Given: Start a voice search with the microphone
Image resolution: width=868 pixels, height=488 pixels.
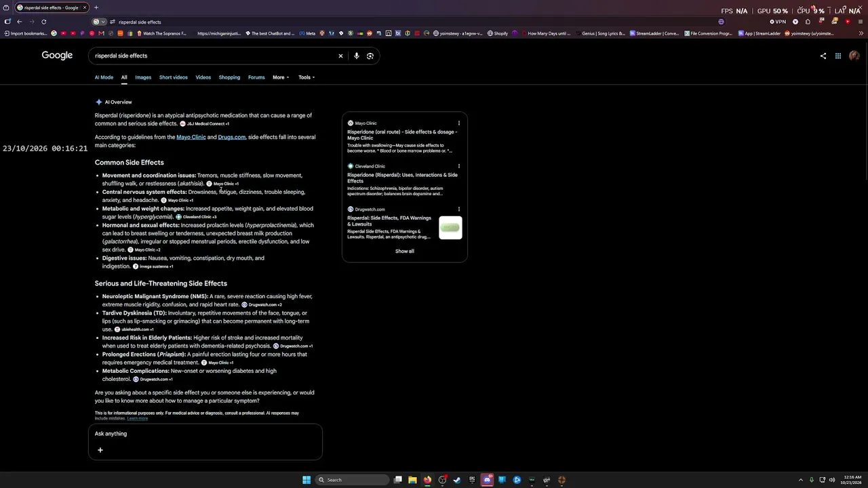Looking at the screenshot, I should click(356, 56).
